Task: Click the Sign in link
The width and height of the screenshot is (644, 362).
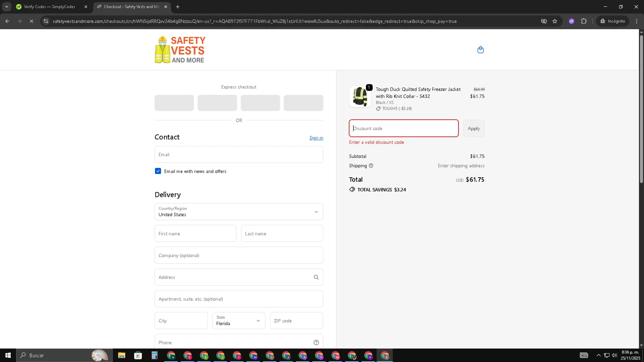Action: (x=316, y=138)
